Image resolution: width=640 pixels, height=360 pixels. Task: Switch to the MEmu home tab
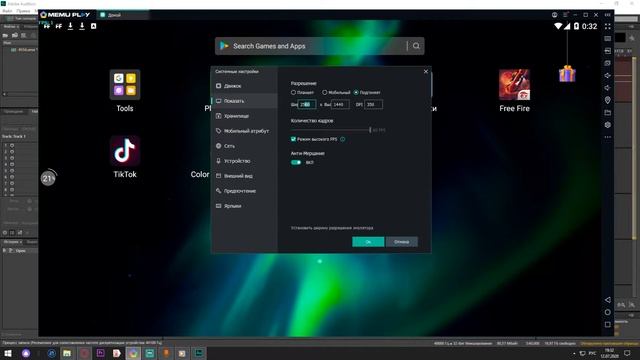[122, 15]
